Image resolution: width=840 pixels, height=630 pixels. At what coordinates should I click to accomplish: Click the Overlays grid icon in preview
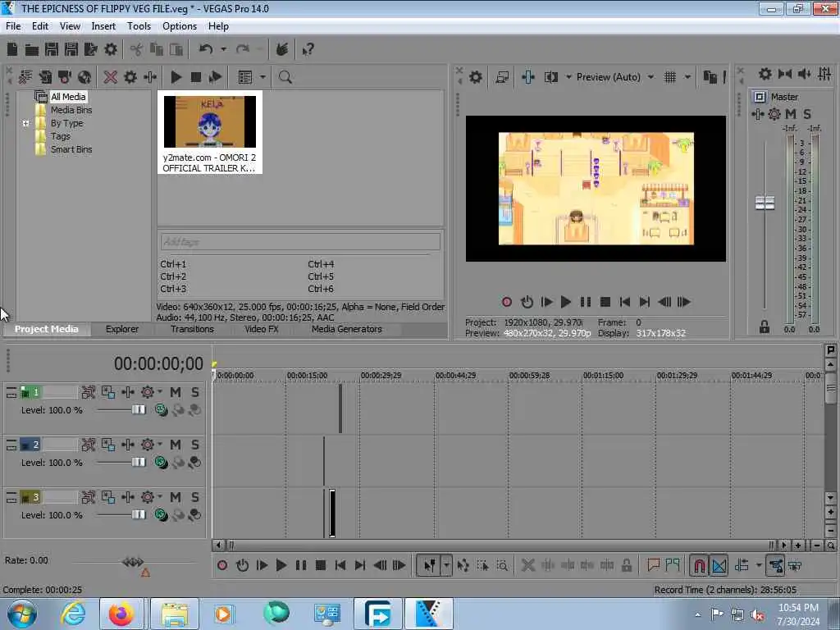pyautogui.click(x=669, y=77)
